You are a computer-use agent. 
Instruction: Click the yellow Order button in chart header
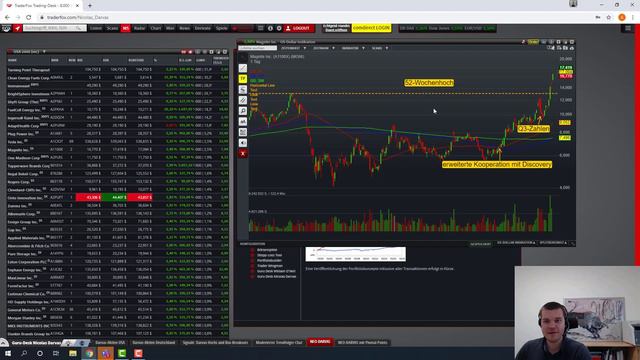click(533, 42)
